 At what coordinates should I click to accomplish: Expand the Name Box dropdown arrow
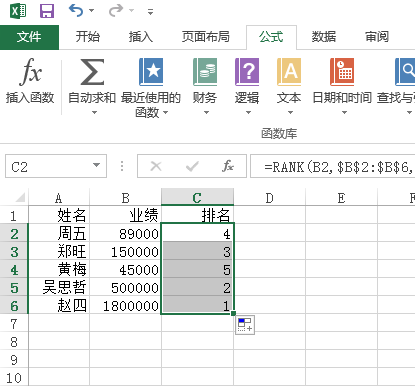point(97,165)
